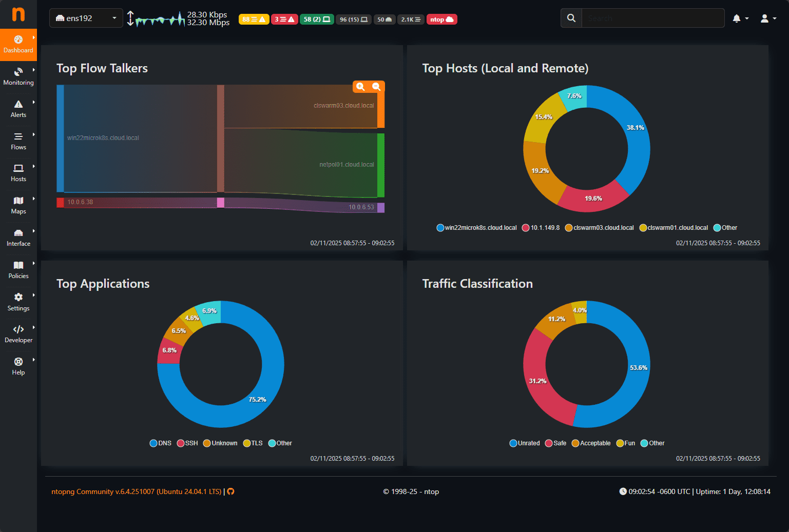This screenshot has width=789, height=532.
Task: Expand the Monitoring submenu arrow
Action: pyautogui.click(x=34, y=70)
